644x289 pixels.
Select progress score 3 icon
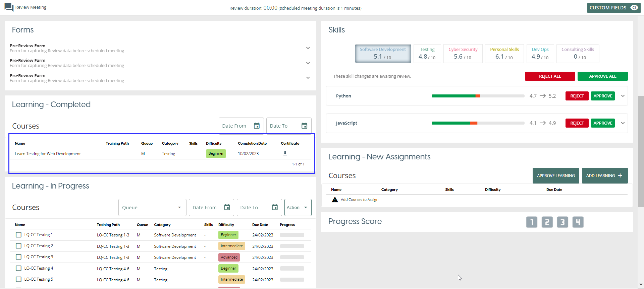(x=562, y=222)
